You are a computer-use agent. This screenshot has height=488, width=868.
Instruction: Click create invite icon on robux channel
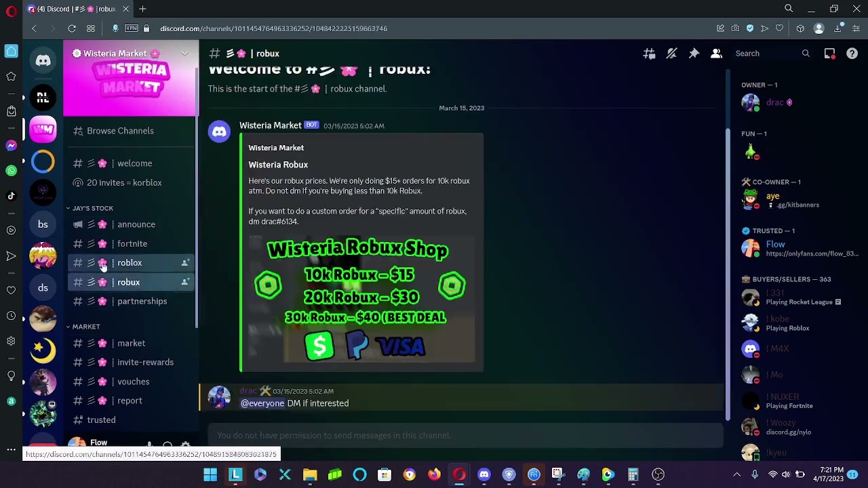184,282
